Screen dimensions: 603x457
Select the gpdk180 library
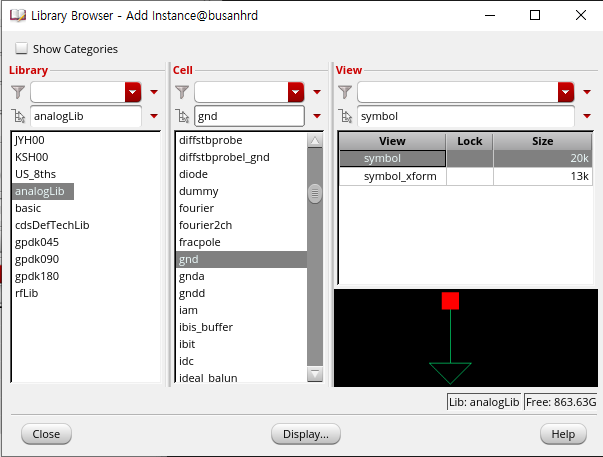37,276
